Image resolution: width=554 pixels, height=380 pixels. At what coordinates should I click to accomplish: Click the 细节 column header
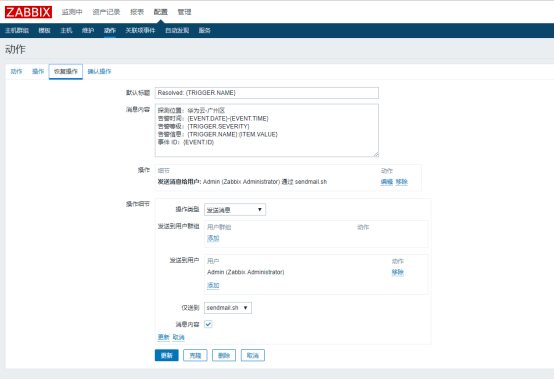click(x=164, y=171)
